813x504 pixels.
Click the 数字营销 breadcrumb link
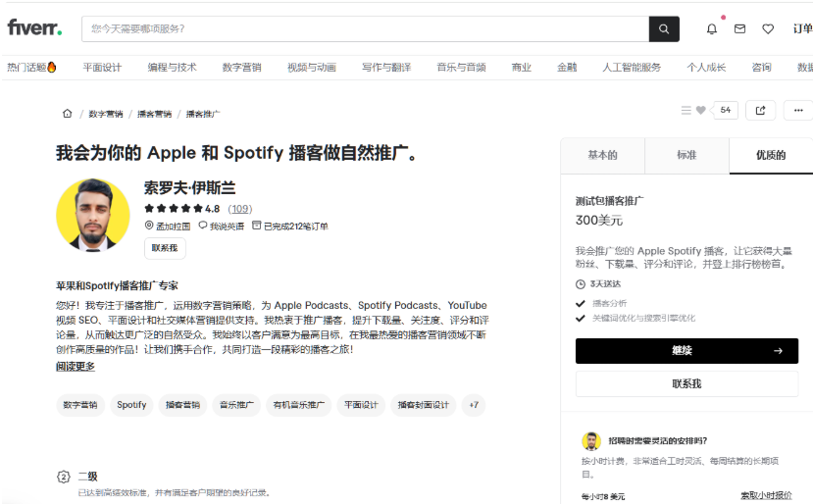[x=106, y=114]
